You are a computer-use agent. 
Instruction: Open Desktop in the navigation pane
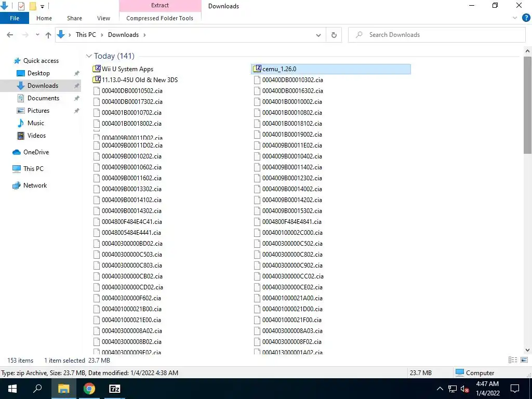click(38, 73)
